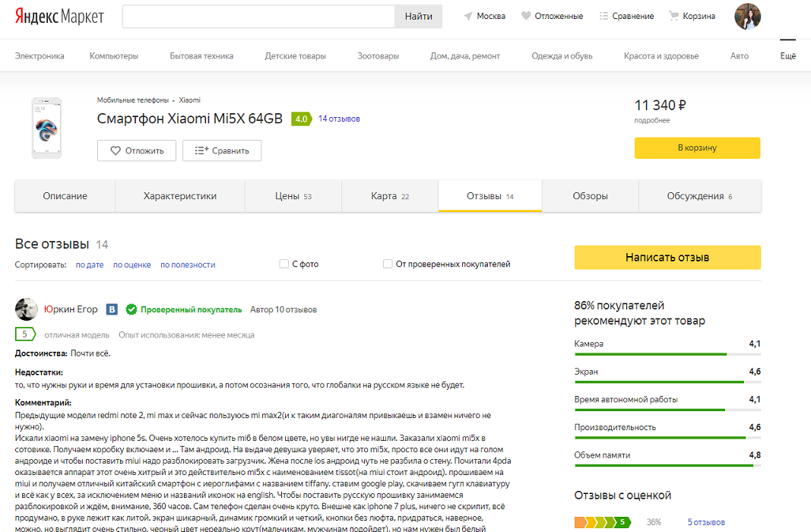The width and height of the screenshot is (811, 532).
Task: Open the Одежда и обувь category
Action: (x=562, y=55)
